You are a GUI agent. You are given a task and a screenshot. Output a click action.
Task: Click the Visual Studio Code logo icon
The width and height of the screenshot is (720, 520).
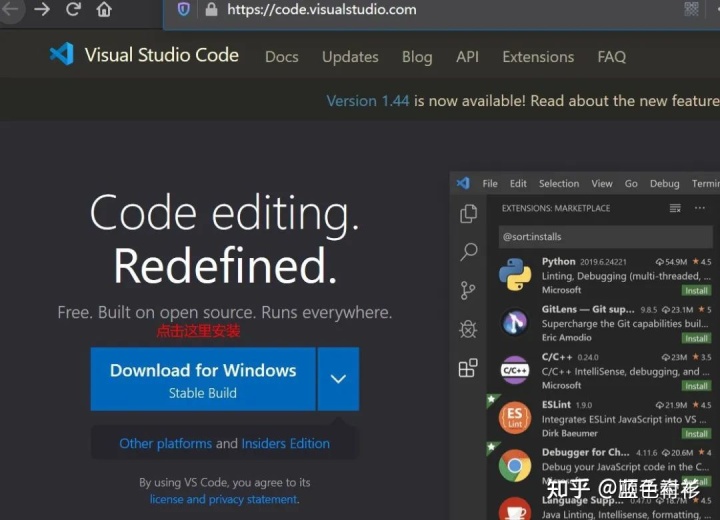pyautogui.click(x=62, y=54)
